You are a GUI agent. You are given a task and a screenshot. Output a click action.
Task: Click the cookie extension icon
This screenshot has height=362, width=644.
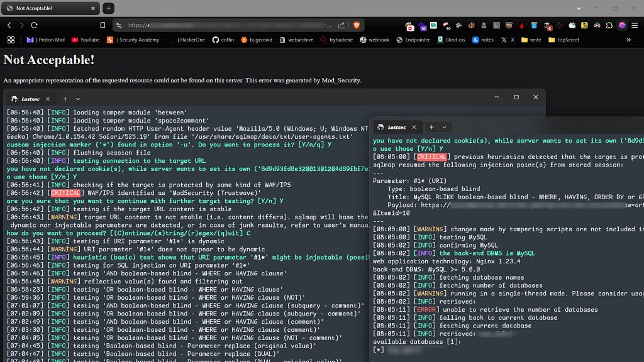coord(471,25)
